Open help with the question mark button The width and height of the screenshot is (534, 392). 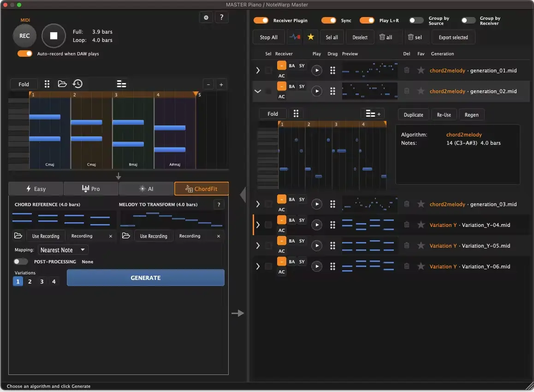coord(222,18)
